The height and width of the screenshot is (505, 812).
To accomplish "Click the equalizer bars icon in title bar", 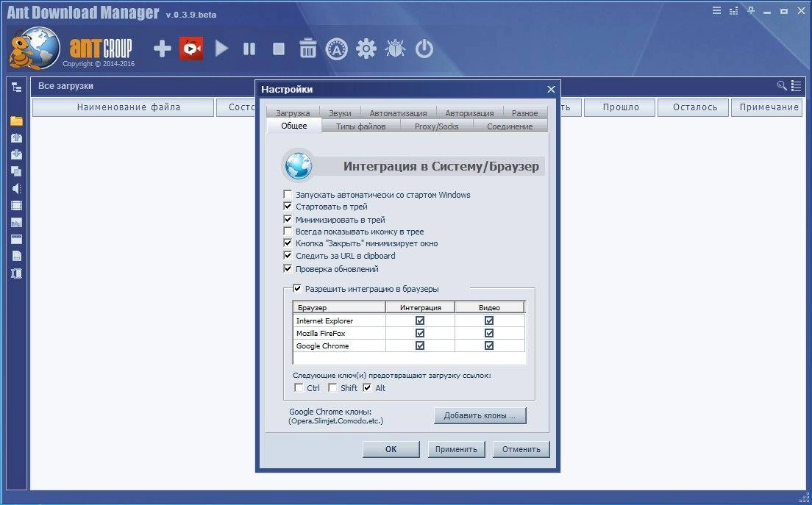I will pyautogui.click(x=734, y=11).
